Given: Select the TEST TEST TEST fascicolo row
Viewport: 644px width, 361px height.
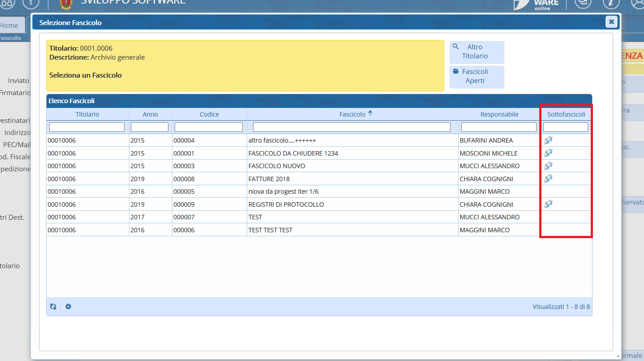Looking at the screenshot, I should click(270, 230).
